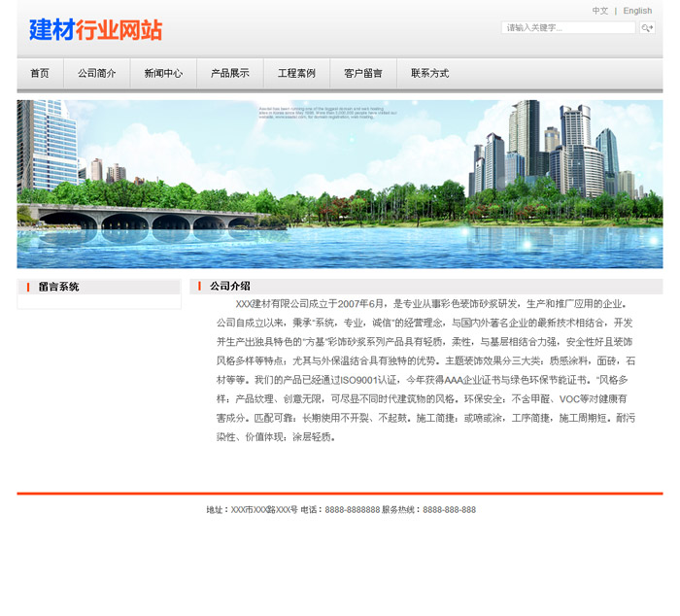Open the 公司简介 menu item
The height and width of the screenshot is (616, 680).
(x=97, y=73)
